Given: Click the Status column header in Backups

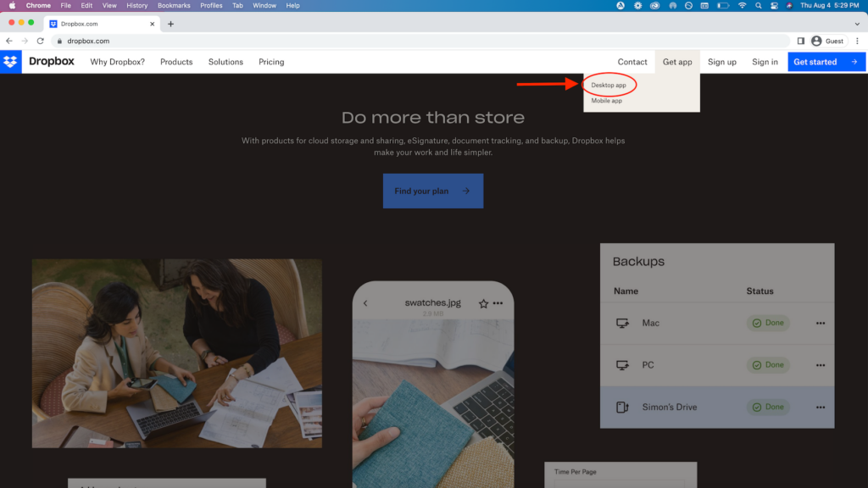Looking at the screenshot, I should [760, 291].
